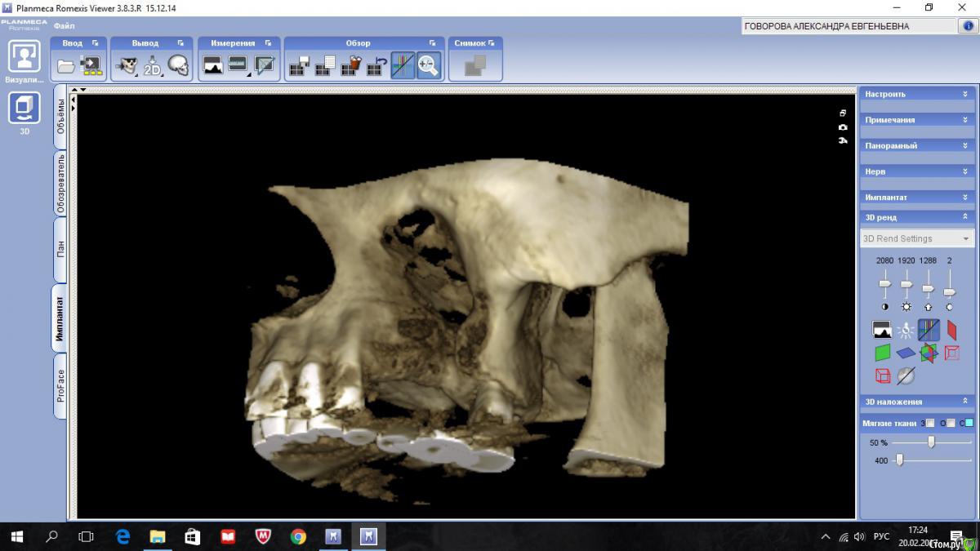The image size is (980, 551).
Task: Toggle the Мягкие ткани 3 checkbox
Action: tap(930, 423)
